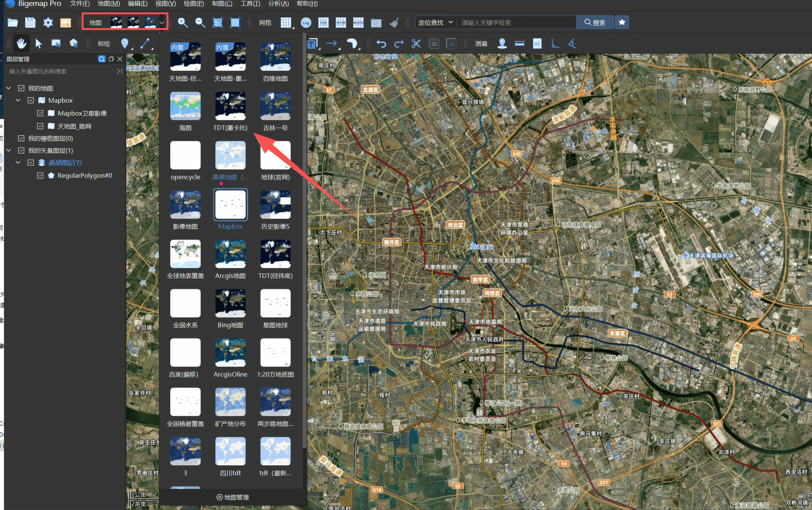
Task: Select the KM grid icon
Action: point(323,23)
